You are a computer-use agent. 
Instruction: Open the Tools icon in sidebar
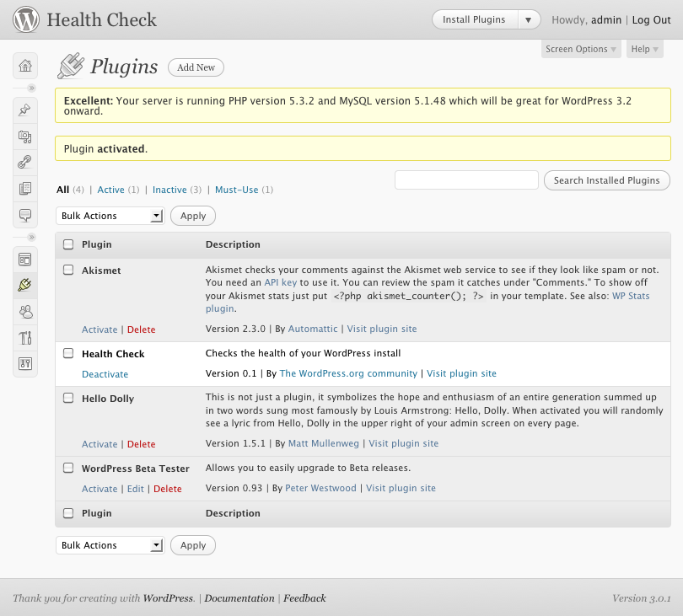(25, 338)
